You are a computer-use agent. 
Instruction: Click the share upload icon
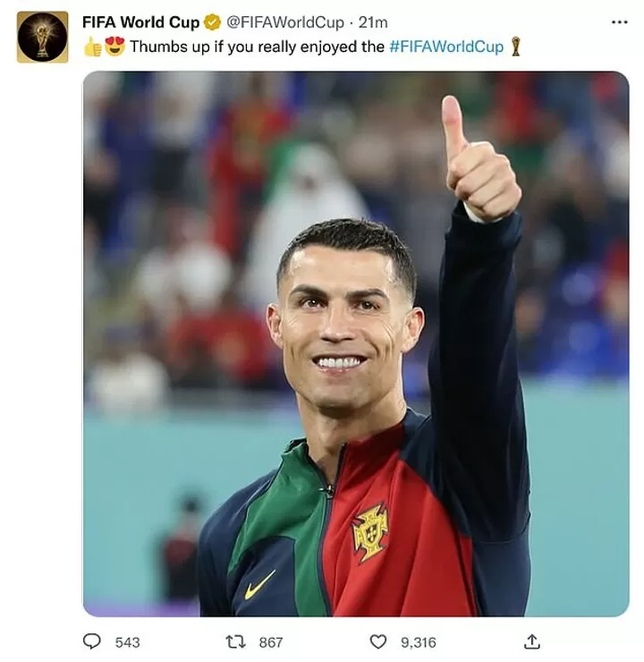[531, 641]
